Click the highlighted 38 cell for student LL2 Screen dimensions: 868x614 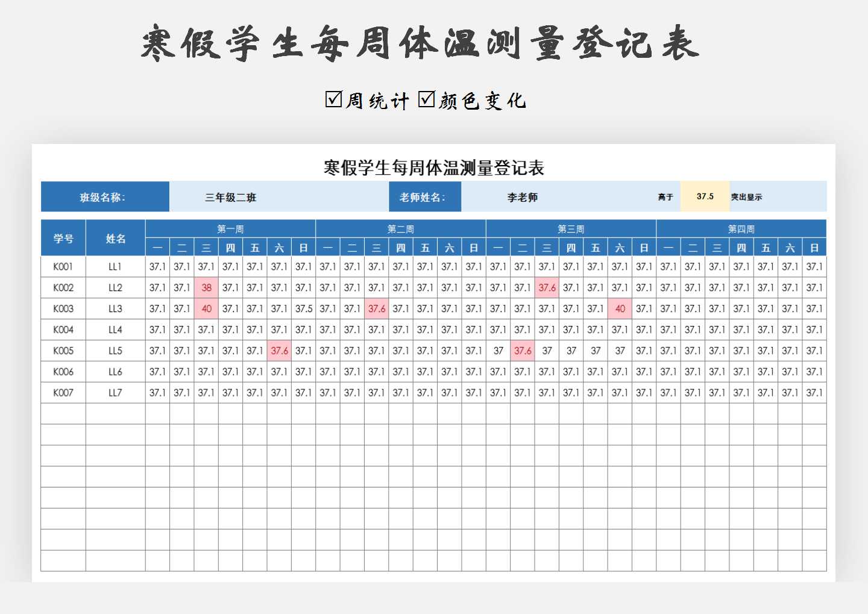click(x=206, y=287)
